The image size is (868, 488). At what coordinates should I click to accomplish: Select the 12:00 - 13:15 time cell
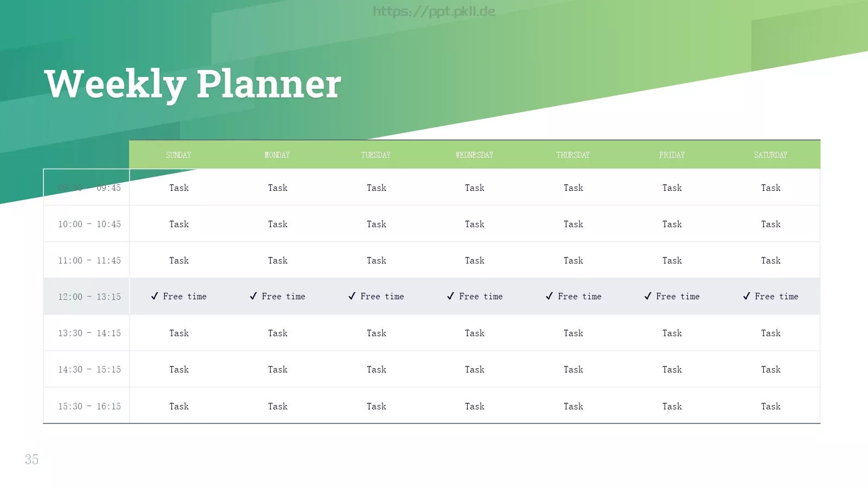[90, 297]
